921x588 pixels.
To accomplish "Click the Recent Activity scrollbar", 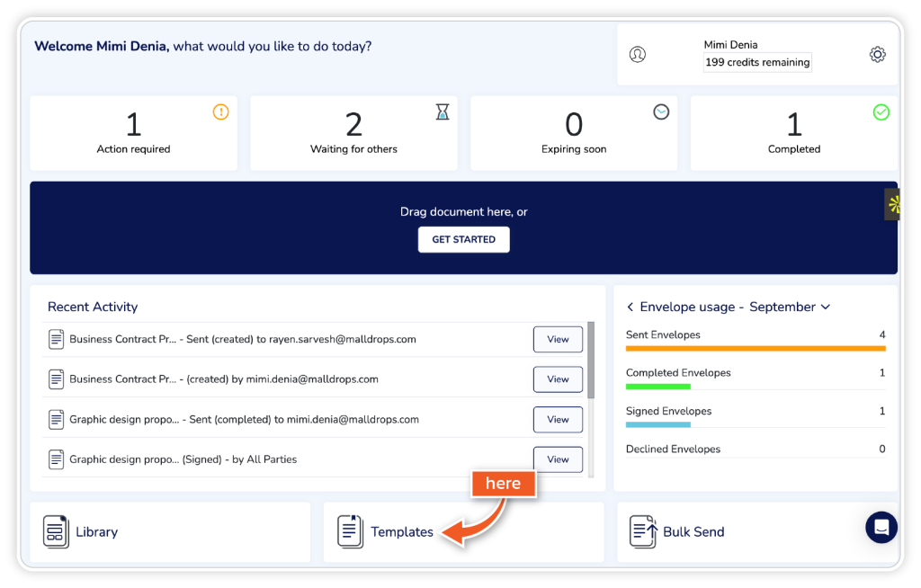I will coord(591,360).
